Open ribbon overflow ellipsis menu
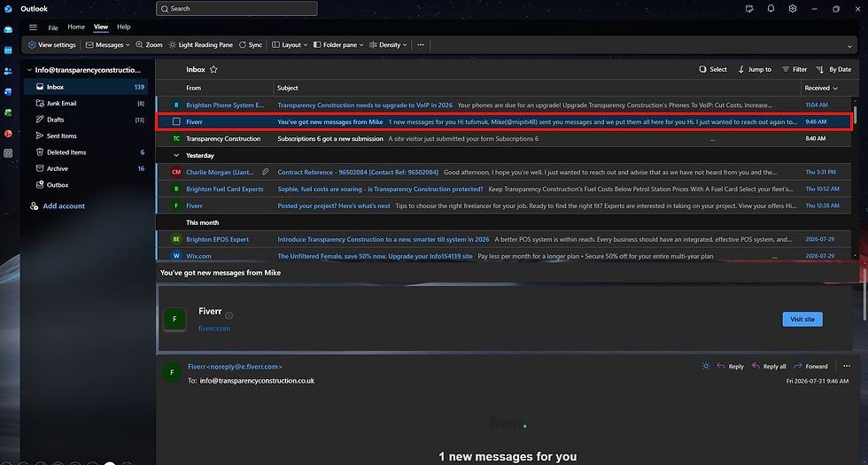Screen dimensions: 868x465 [x=421, y=45]
